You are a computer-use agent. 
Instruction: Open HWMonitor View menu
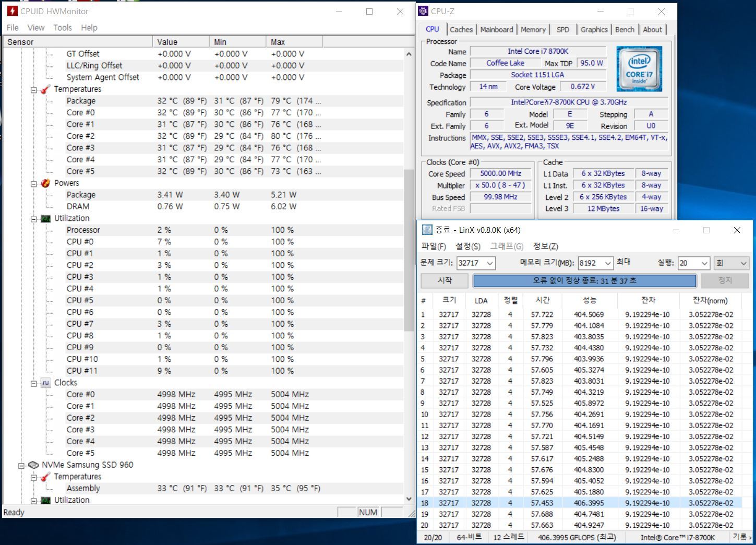(36, 28)
